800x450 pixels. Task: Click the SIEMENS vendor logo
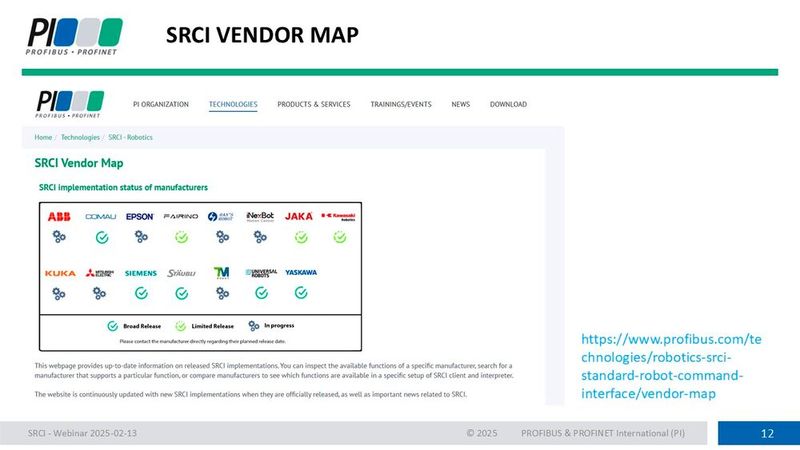(141, 273)
